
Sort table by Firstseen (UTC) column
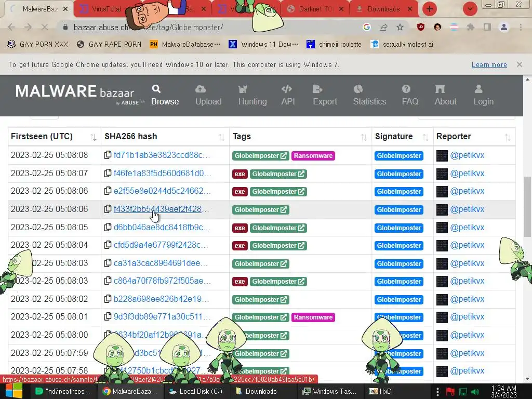(x=54, y=137)
